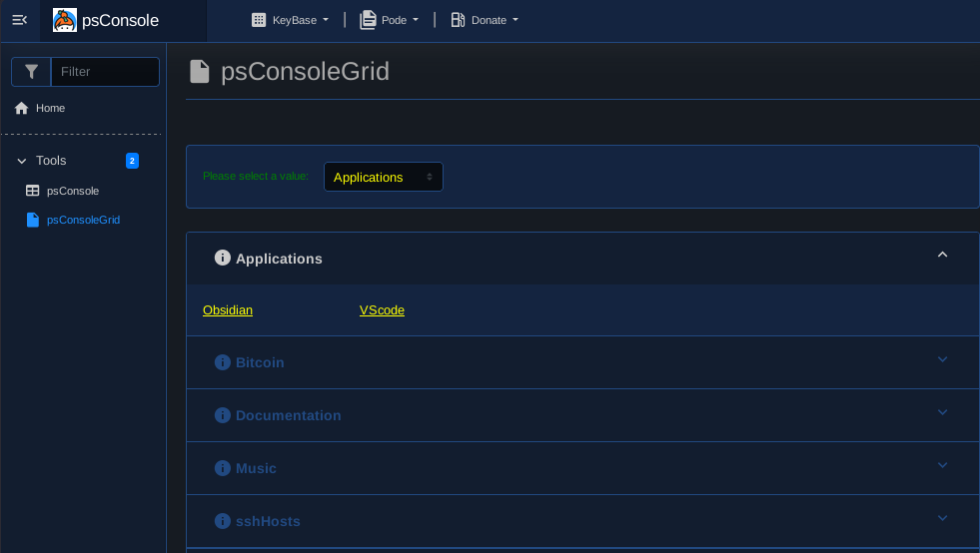Image resolution: width=980 pixels, height=553 pixels.
Task: Open the Applications value select box
Action: [383, 177]
